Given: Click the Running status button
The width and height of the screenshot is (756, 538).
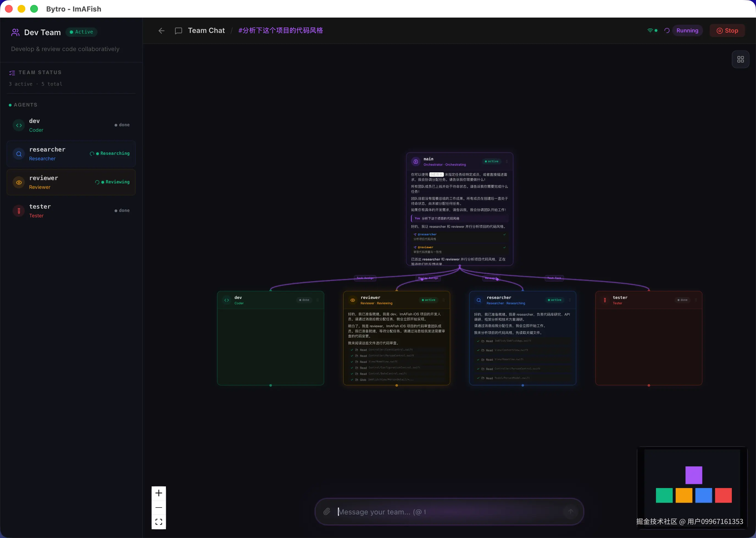Looking at the screenshot, I should tap(687, 30).
